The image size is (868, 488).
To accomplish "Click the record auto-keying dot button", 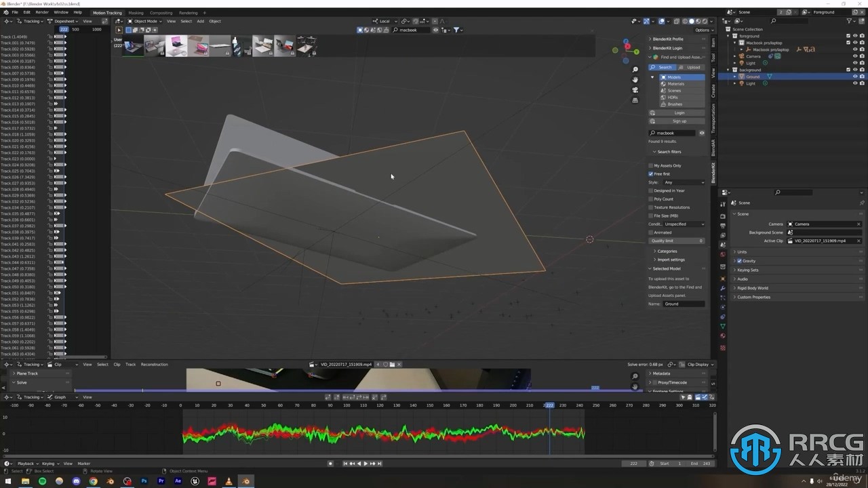I will [330, 464].
